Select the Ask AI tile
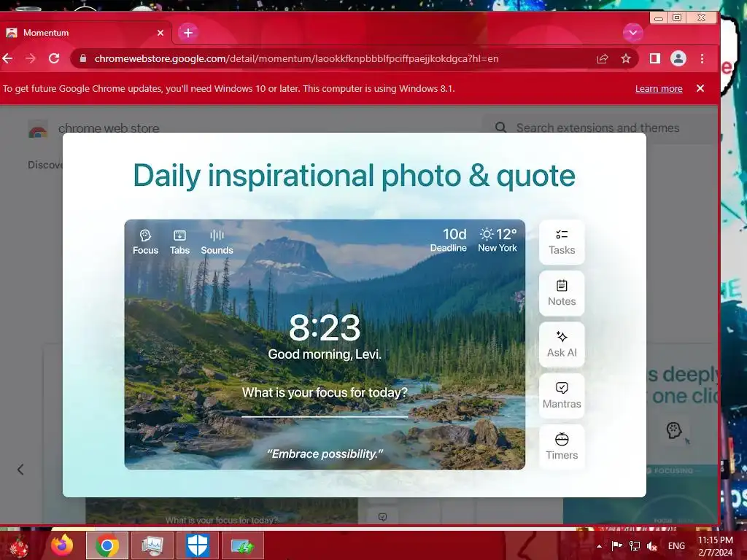The width and height of the screenshot is (747, 560). (562, 344)
